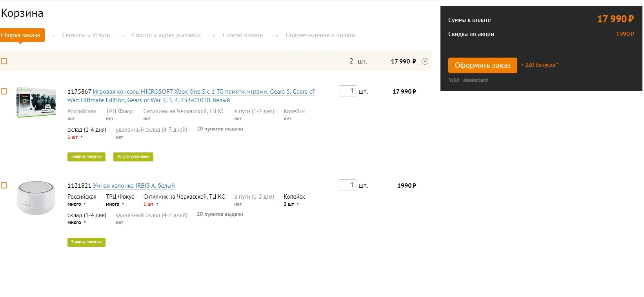644x297 pixels.
Task: Click the 'Сумма к оплате' label
Action: 469,20
